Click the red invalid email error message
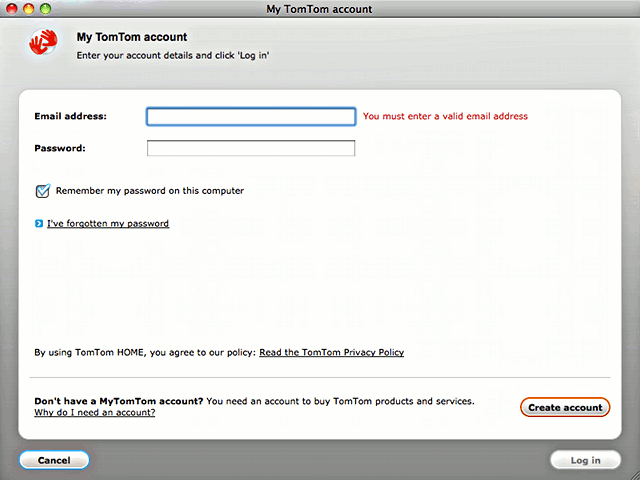Screen dimensions: 640x480 tap(445, 117)
